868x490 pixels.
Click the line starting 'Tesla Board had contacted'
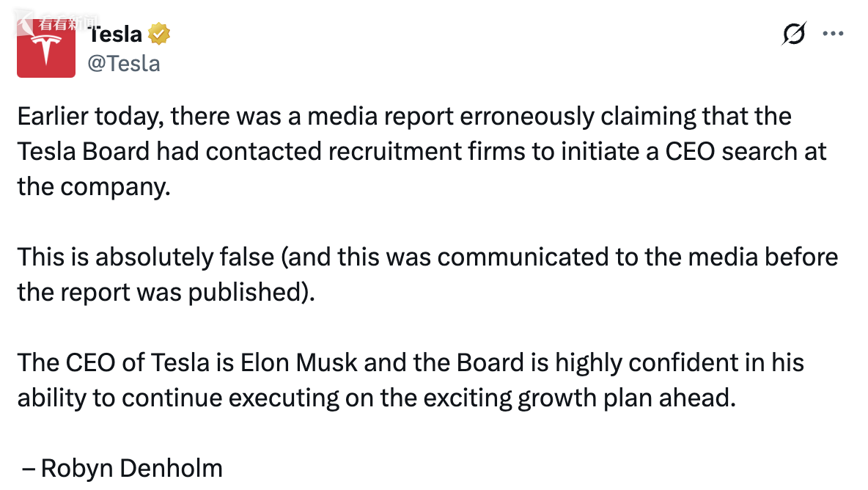tap(422, 152)
